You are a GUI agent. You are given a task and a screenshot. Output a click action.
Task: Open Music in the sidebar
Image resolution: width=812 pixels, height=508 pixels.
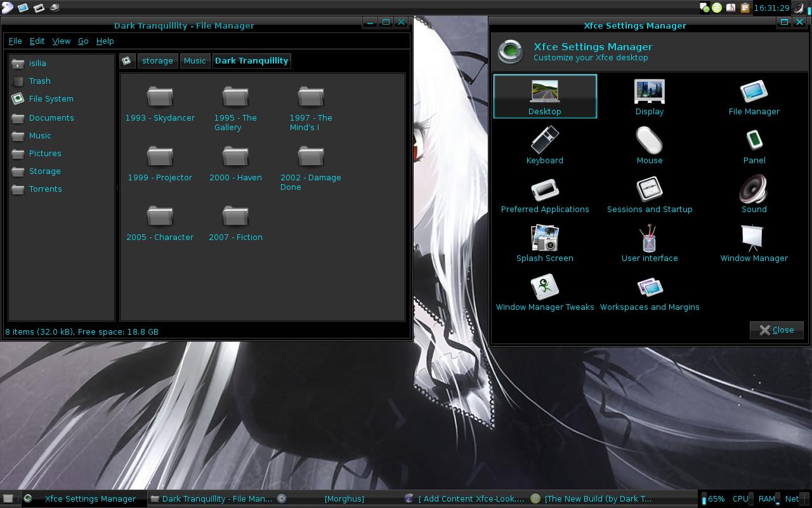pyautogui.click(x=62, y=135)
